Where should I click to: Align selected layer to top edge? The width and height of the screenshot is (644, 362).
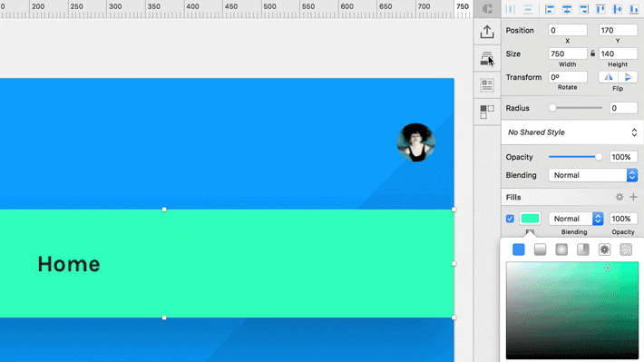pyautogui.click(x=600, y=9)
